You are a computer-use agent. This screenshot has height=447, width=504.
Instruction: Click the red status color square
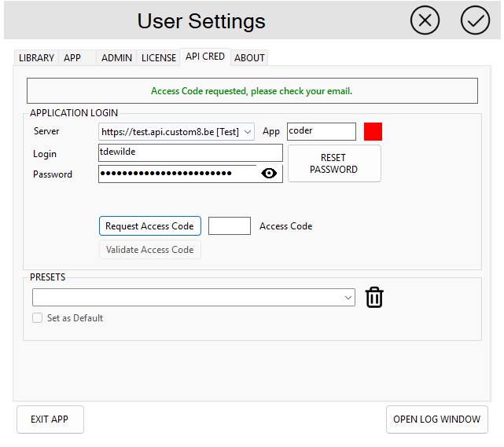click(373, 132)
